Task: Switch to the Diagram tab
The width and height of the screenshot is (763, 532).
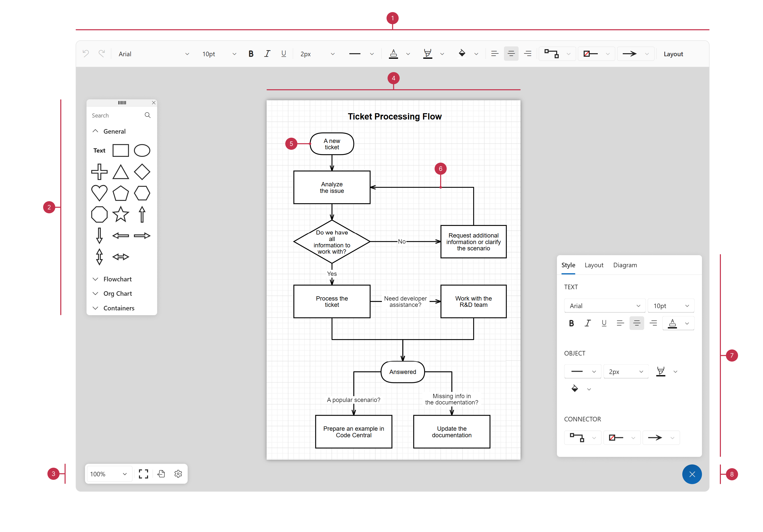Action: pos(625,265)
